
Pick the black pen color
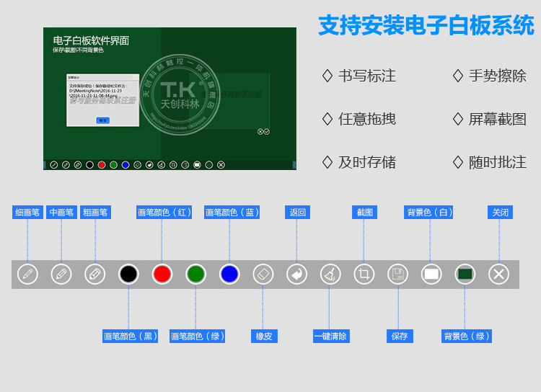pos(128,274)
